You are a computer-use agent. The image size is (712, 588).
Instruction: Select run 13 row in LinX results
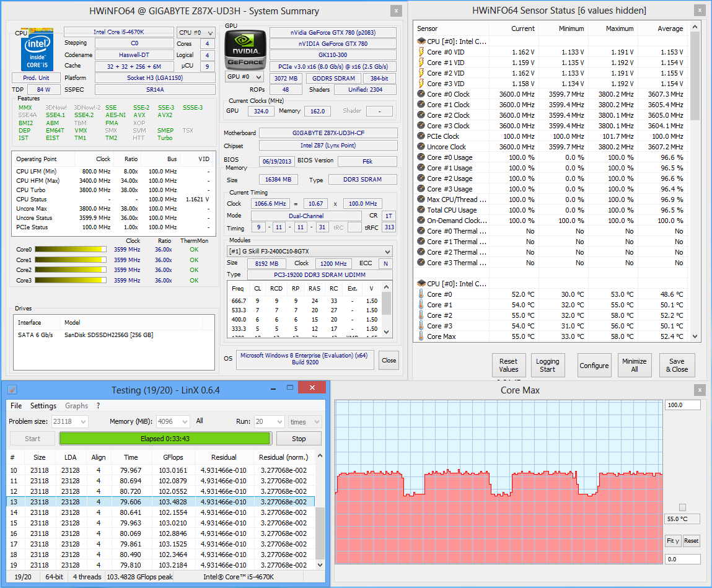(160, 502)
